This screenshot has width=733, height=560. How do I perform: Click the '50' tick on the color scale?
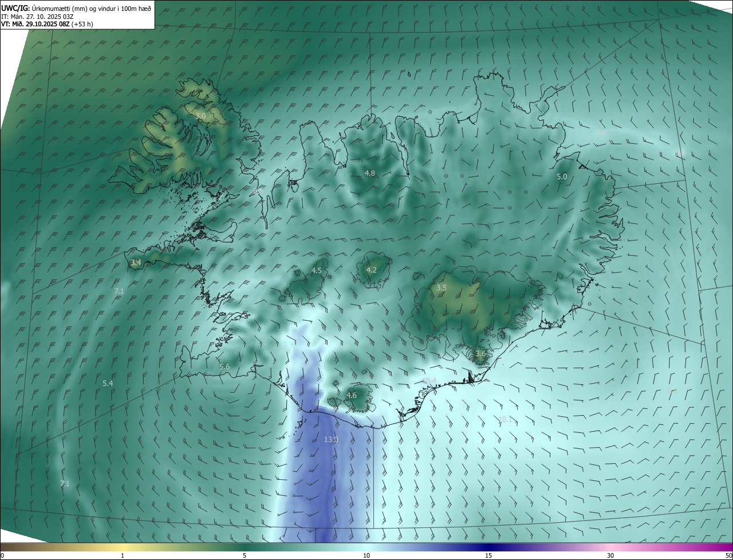[x=728, y=555]
